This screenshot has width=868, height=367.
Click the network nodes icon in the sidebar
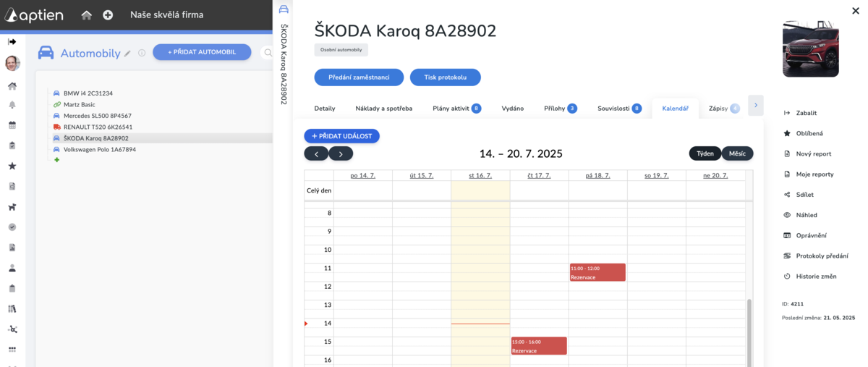[x=12, y=329]
